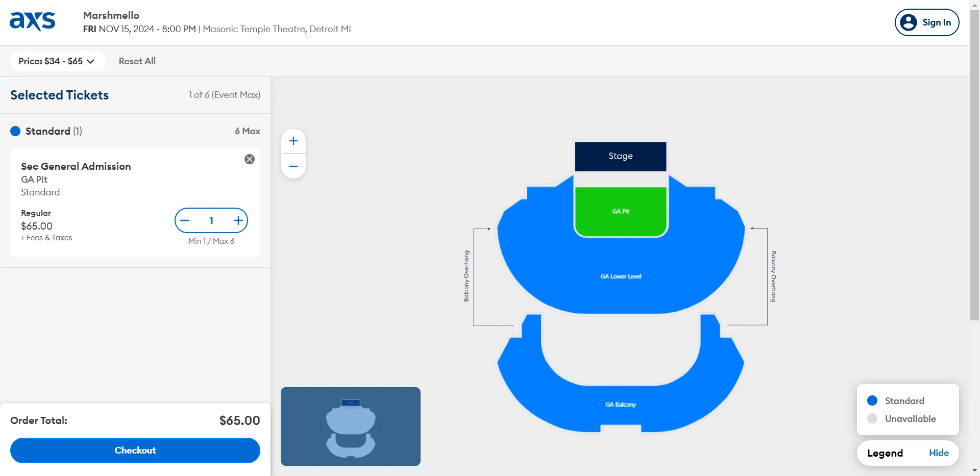Zoom out on the seat map

click(x=293, y=166)
